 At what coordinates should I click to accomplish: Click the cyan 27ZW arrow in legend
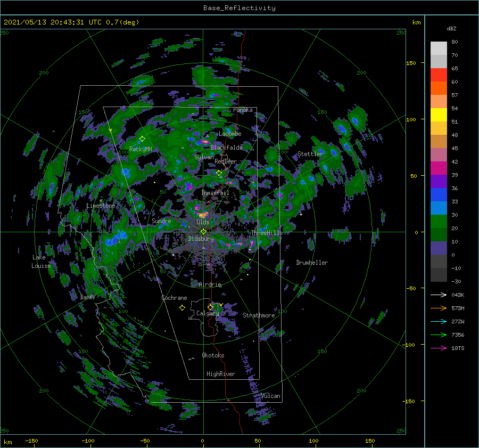[439, 321]
